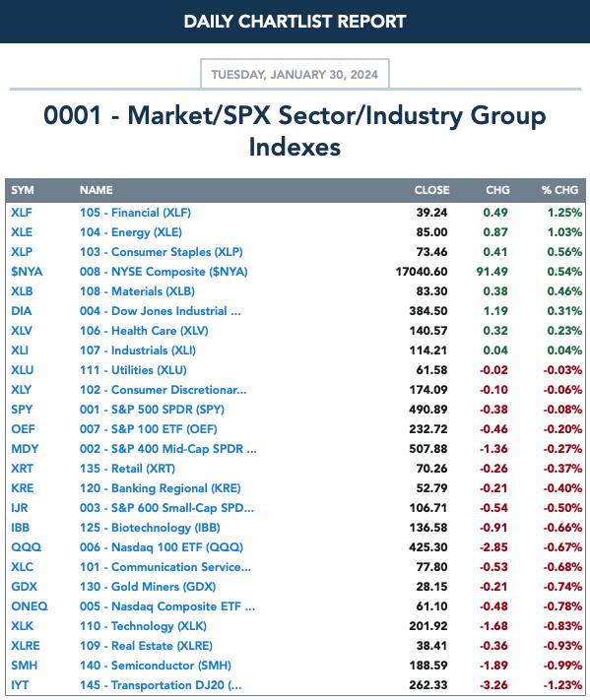
Task: Select the 004 - Dow Jones Industrial link
Action: (161, 311)
